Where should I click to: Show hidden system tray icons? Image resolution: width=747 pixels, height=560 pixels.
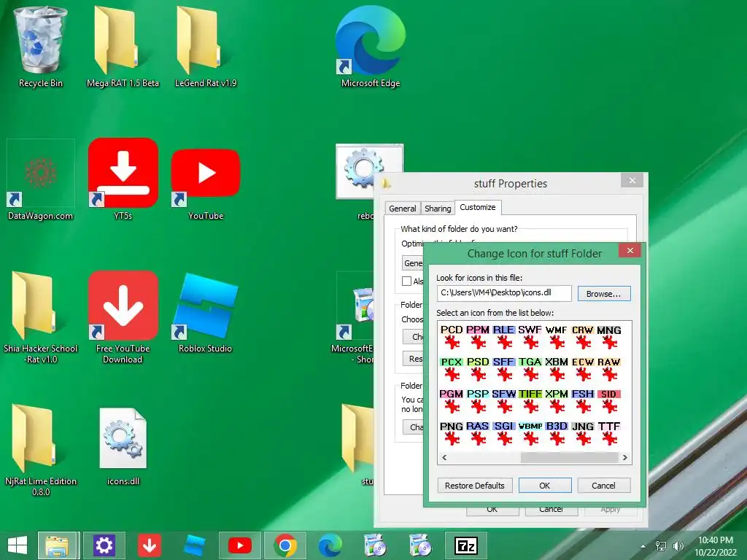(x=643, y=546)
